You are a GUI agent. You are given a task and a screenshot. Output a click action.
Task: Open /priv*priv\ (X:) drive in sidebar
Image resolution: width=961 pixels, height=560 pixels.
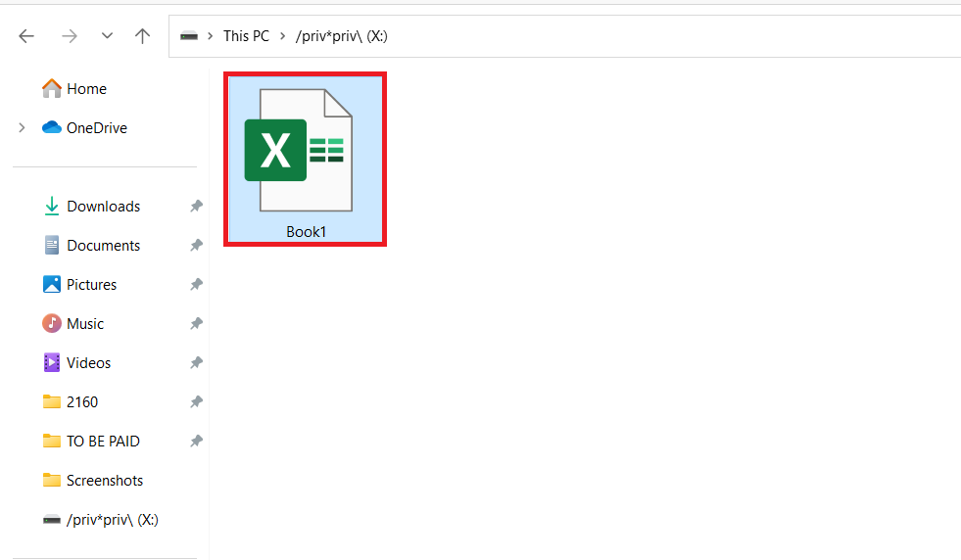[x=112, y=520]
